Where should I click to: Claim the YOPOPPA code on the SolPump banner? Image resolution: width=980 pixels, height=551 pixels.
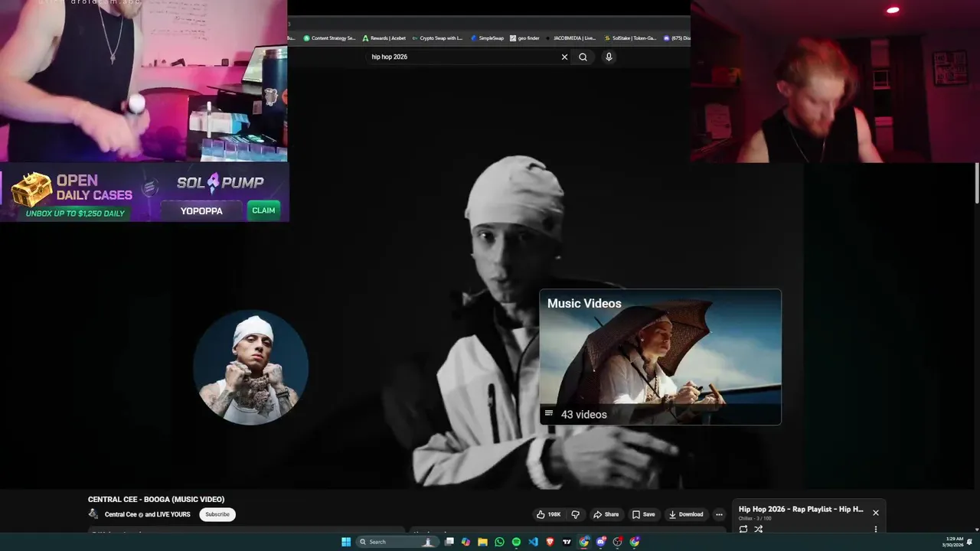(x=263, y=210)
